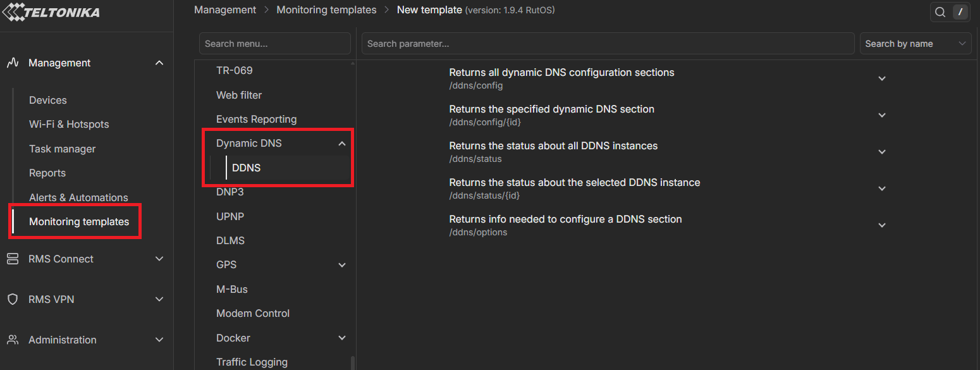Screen dimensions: 980x370
Task: Click the RMS VPN shield icon
Action: click(12, 299)
